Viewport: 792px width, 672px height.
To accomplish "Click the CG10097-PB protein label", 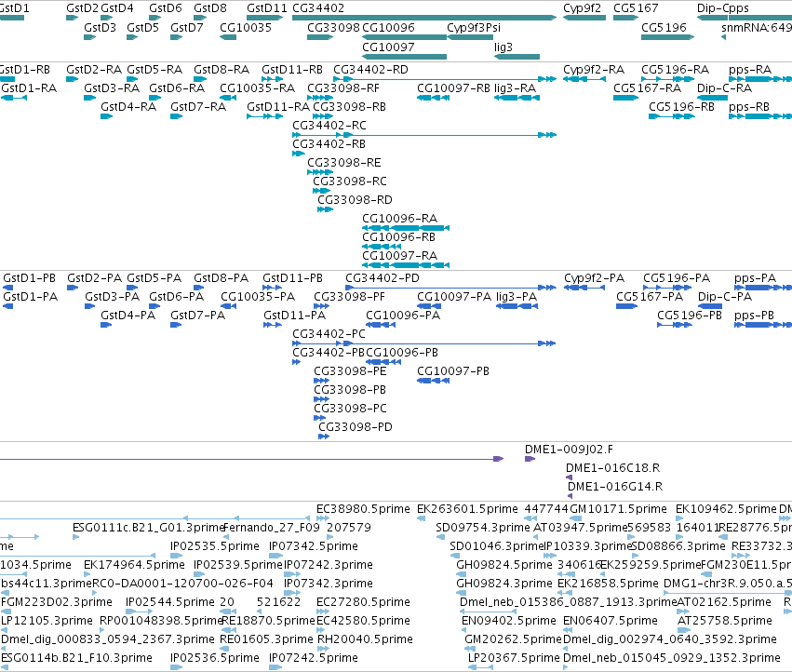I will pos(453,370).
